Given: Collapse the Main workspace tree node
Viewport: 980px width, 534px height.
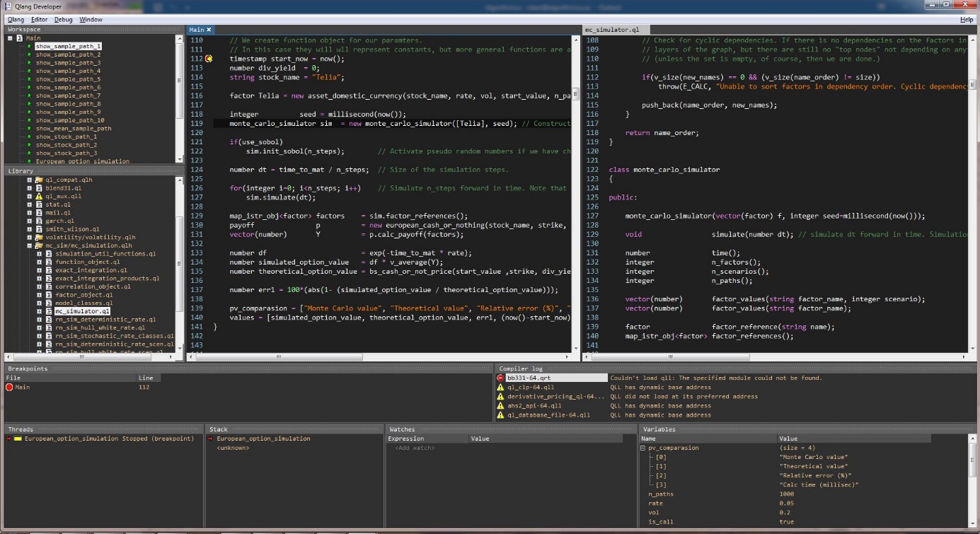Looking at the screenshot, I should pos(10,38).
